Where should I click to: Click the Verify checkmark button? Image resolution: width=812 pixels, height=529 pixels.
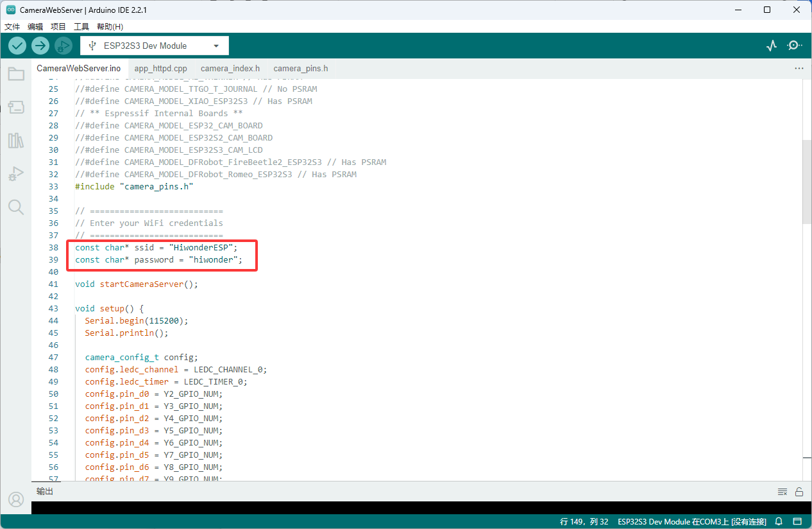click(17, 46)
